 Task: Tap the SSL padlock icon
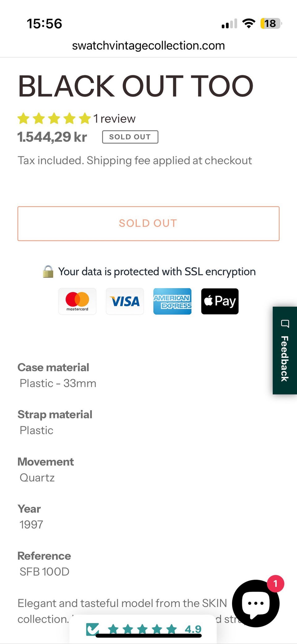click(x=48, y=272)
